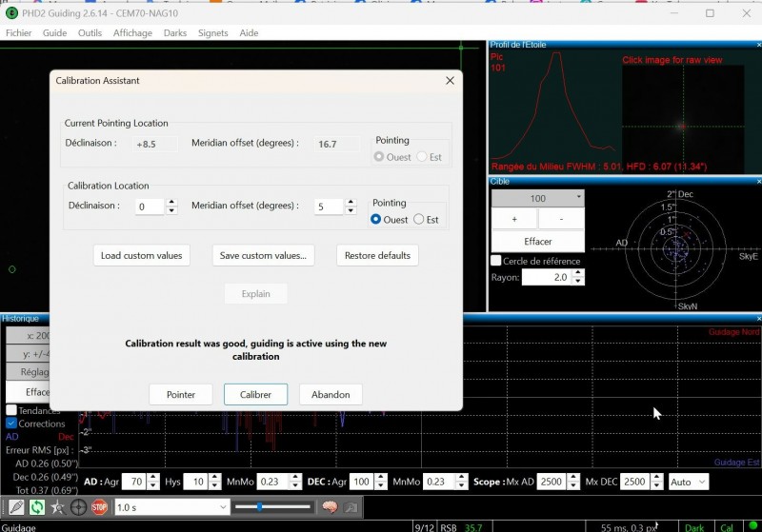
Task: Click the red STOP icon
Action: tap(99, 507)
